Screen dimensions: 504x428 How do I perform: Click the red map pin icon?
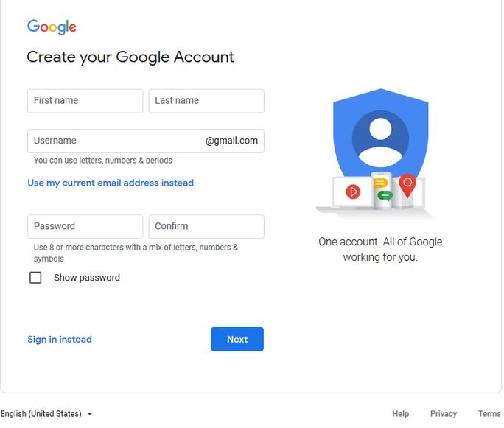click(x=407, y=186)
